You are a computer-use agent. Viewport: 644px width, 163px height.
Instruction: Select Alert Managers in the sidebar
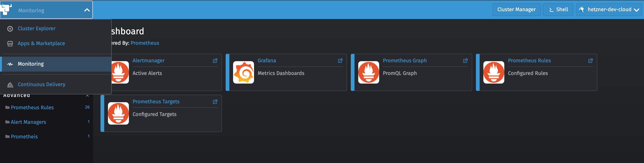[28, 122]
